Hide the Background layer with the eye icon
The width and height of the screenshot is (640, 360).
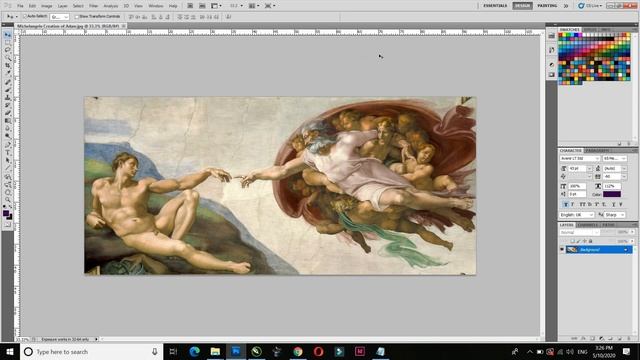point(562,249)
